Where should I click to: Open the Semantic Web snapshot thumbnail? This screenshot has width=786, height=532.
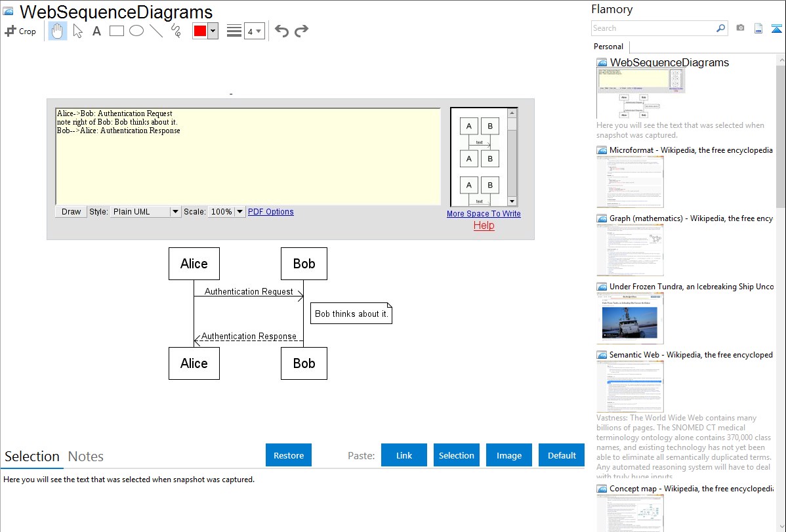click(x=630, y=386)
